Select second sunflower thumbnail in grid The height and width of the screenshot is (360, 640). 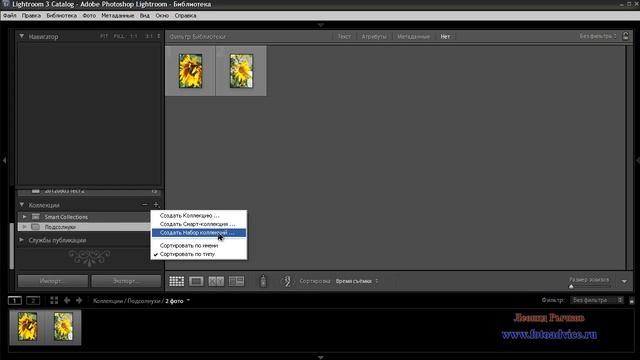241,71
